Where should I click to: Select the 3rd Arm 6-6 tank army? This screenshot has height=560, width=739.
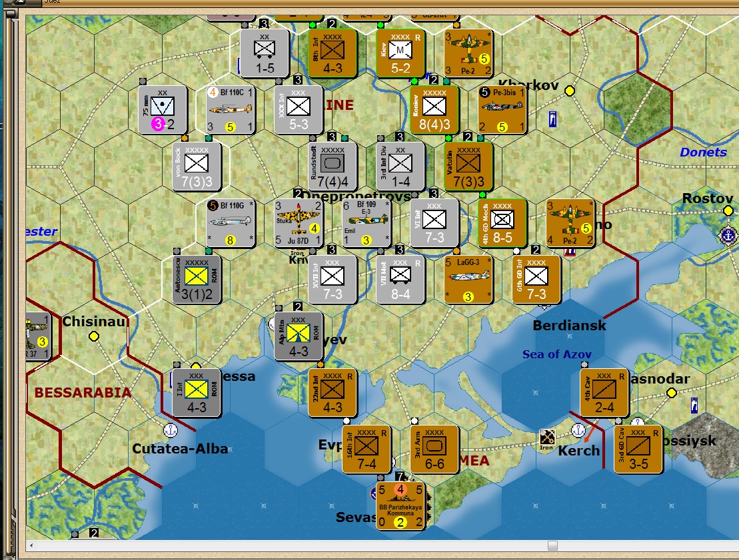434,449
